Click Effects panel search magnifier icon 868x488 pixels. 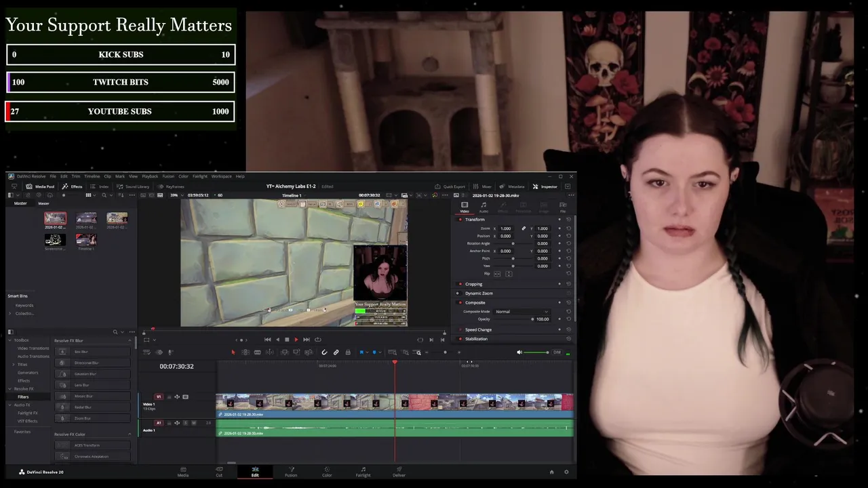115,332
